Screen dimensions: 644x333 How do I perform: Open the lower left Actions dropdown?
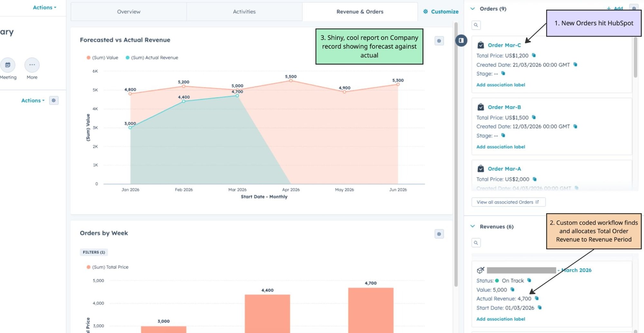[33, 100]
